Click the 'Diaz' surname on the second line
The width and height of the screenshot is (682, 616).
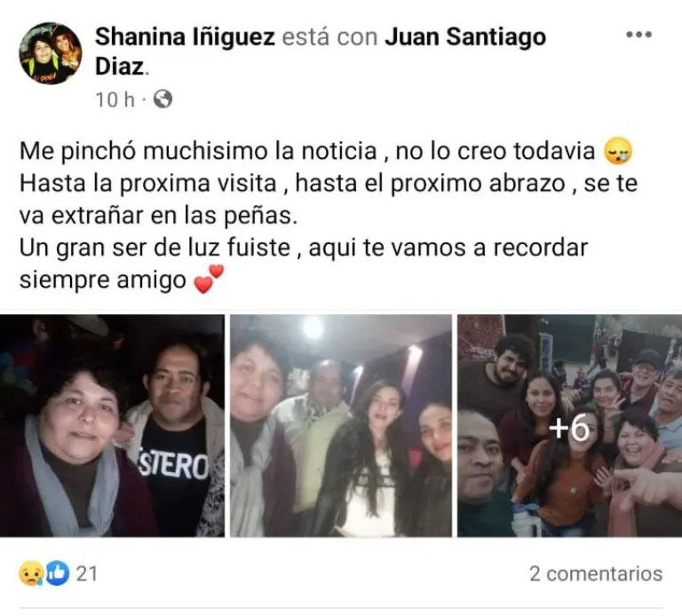[120, 67]
